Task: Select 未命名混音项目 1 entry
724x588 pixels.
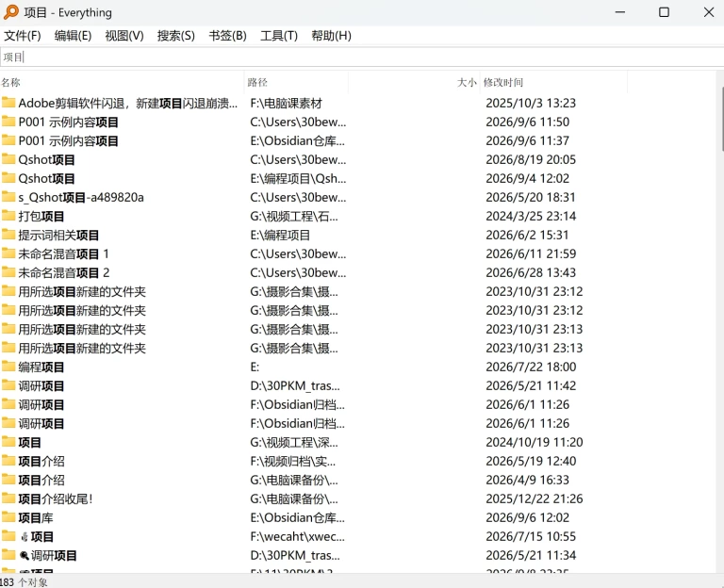Action: point(64,253)
